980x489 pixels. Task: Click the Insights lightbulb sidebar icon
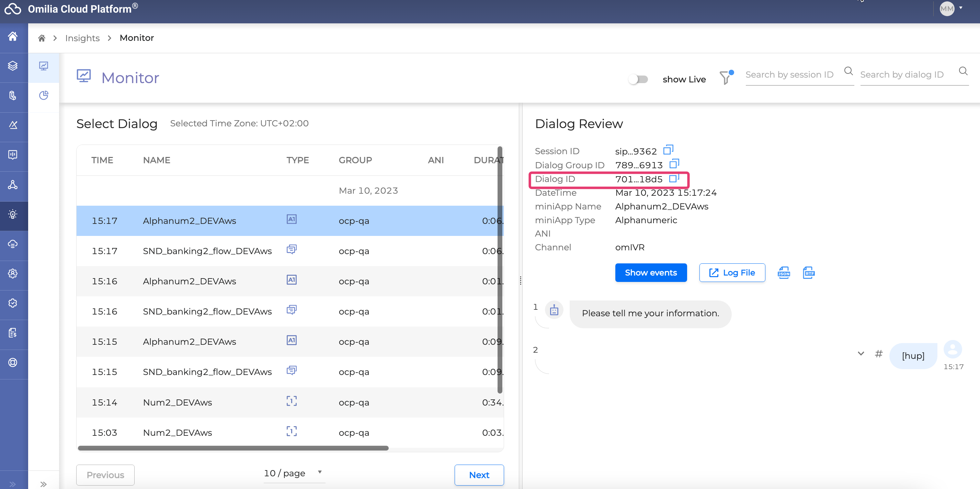pos(13,215)
